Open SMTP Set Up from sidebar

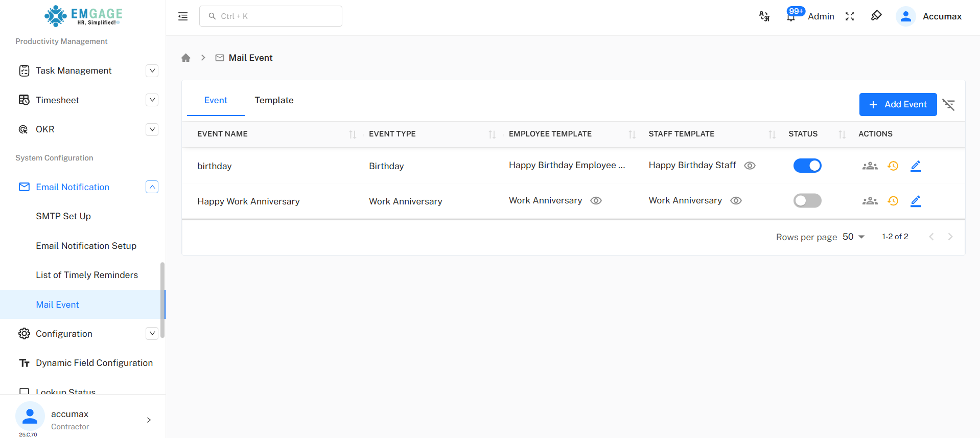63,216
